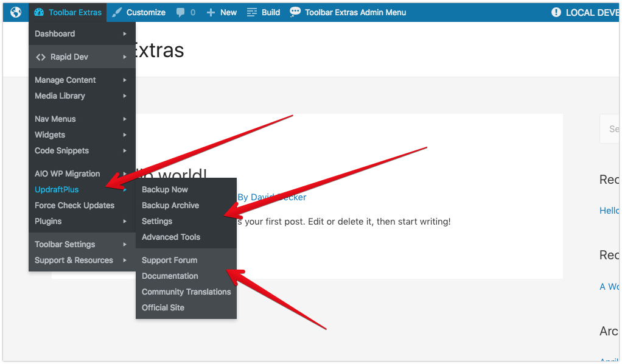622x364 pixels.
Task: Open the Toolbar Extras top menu
Action: (x=68, y=12)
